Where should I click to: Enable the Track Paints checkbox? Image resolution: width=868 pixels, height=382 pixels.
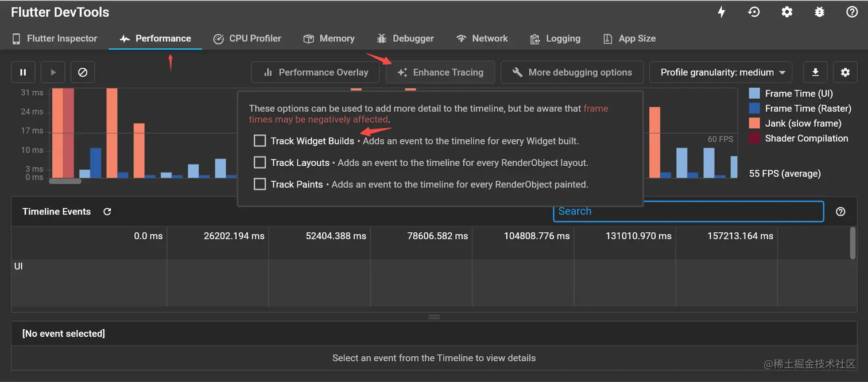[260, 184]
